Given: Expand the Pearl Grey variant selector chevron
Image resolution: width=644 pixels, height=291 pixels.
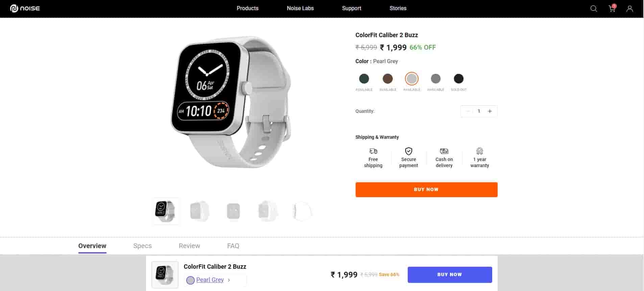Looking at the screenshot, I should pyautogui.click(x=229, y=280).
